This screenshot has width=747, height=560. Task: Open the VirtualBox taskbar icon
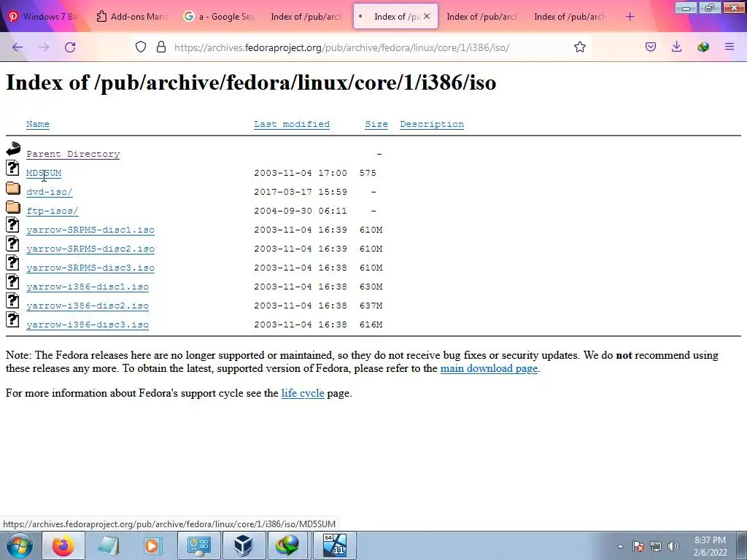click(x=243, y=545)
